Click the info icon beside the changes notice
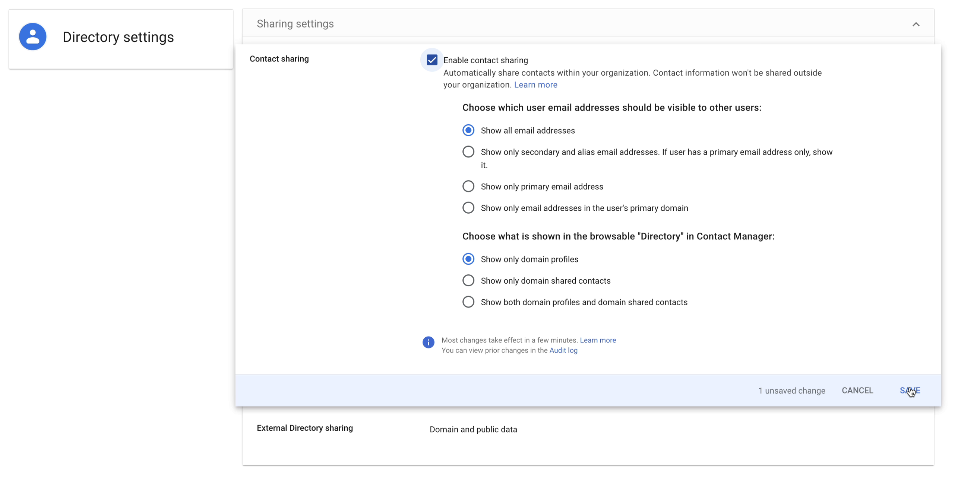The image size is (980, 484). point(429,342)
